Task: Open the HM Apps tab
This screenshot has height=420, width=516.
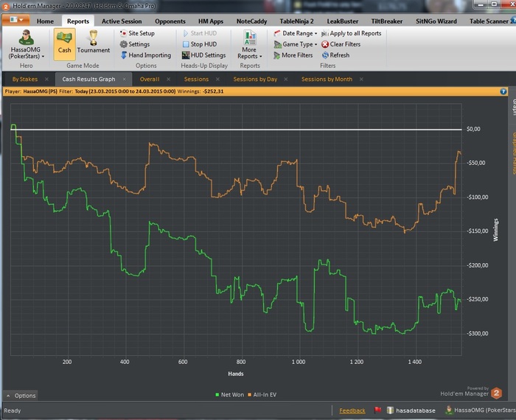Action: (211, 21)
